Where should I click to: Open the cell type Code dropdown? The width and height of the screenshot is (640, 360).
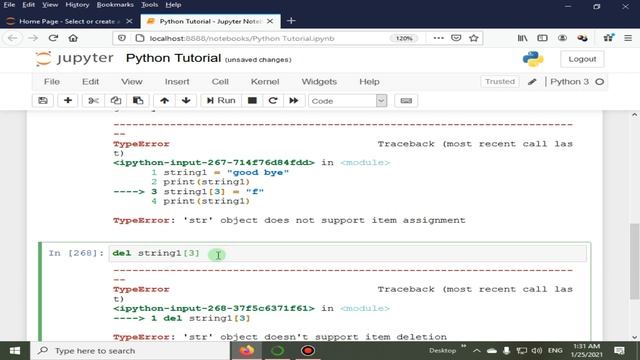coord(347,100)
